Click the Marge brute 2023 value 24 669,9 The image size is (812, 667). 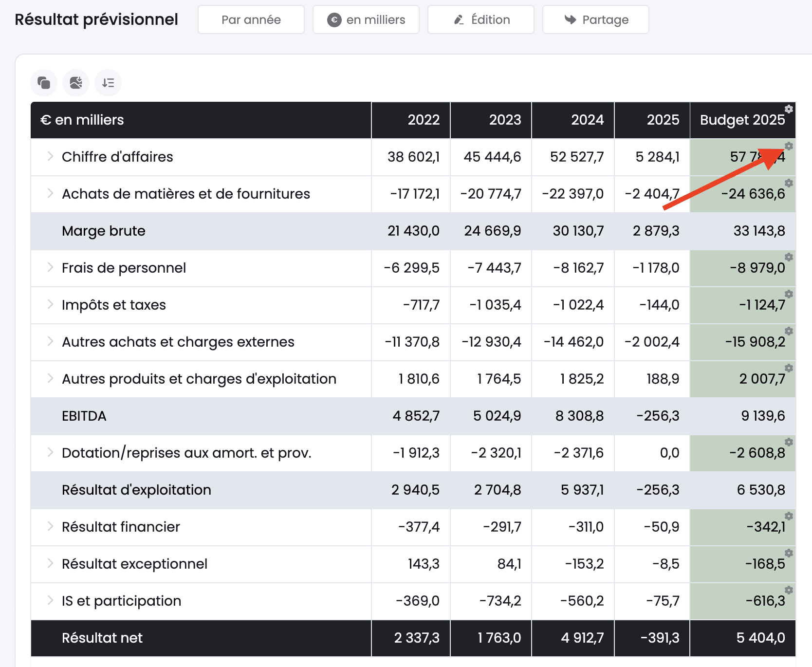492,231
